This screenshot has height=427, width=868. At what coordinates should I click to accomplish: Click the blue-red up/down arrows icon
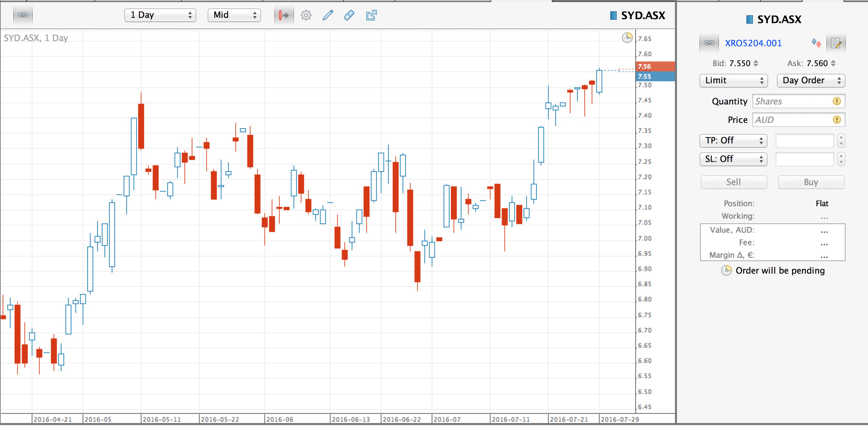pyautogui.click(x=816, y=43)
